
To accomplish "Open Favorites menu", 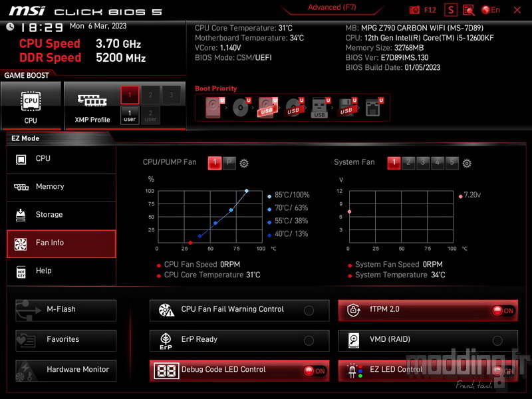I will tap(66, 340).
